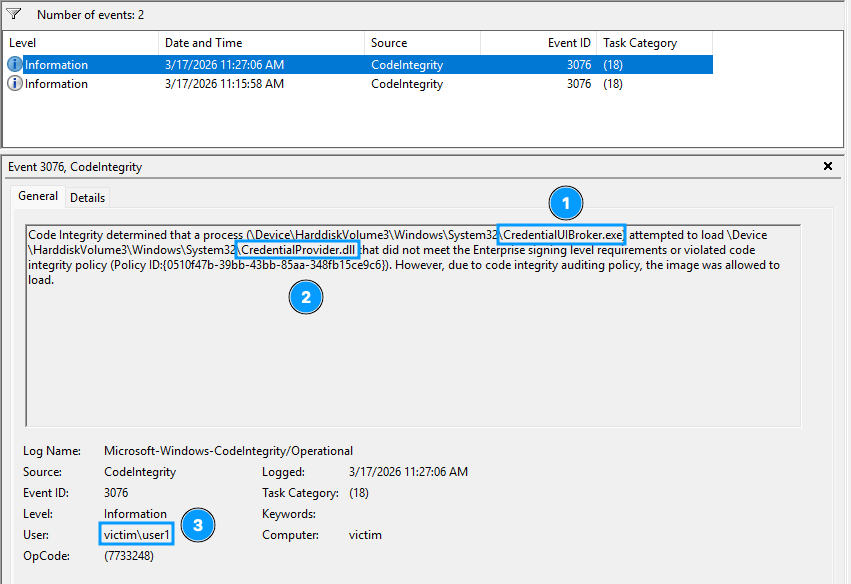Click the Task Category column header
This screenshot has height=584, width=851.
tap(654, 43)
